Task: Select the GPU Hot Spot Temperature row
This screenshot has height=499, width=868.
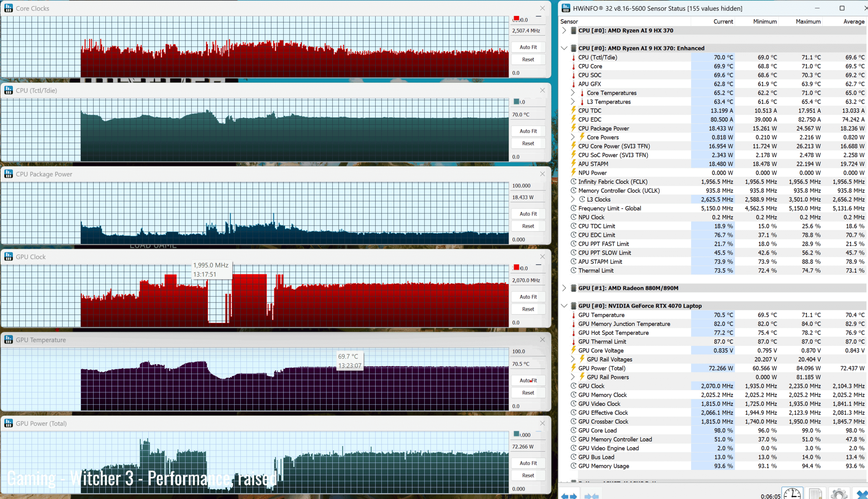Action: [613, 333]
